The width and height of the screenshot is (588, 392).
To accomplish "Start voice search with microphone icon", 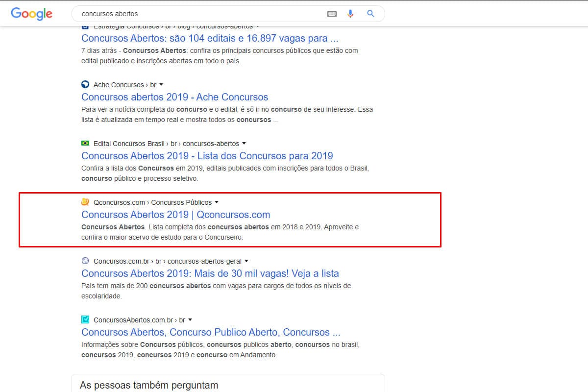I will [350, 14].
